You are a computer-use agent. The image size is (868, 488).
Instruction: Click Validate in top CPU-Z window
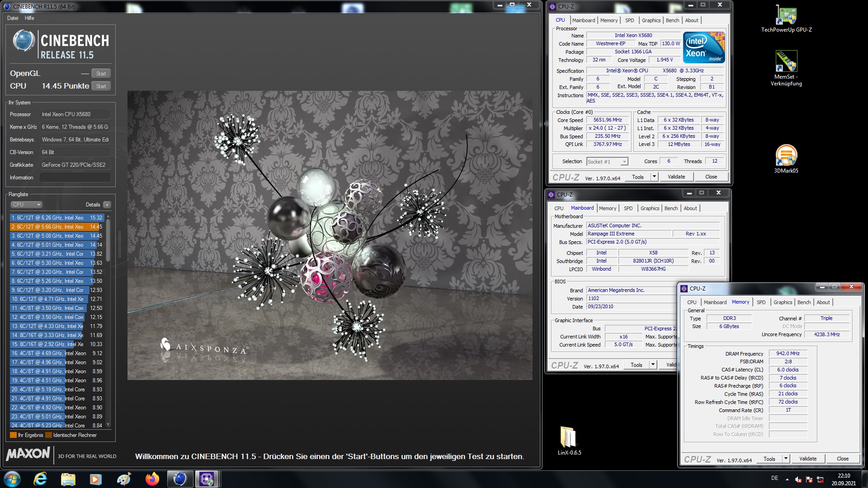[x=676, y=177]
